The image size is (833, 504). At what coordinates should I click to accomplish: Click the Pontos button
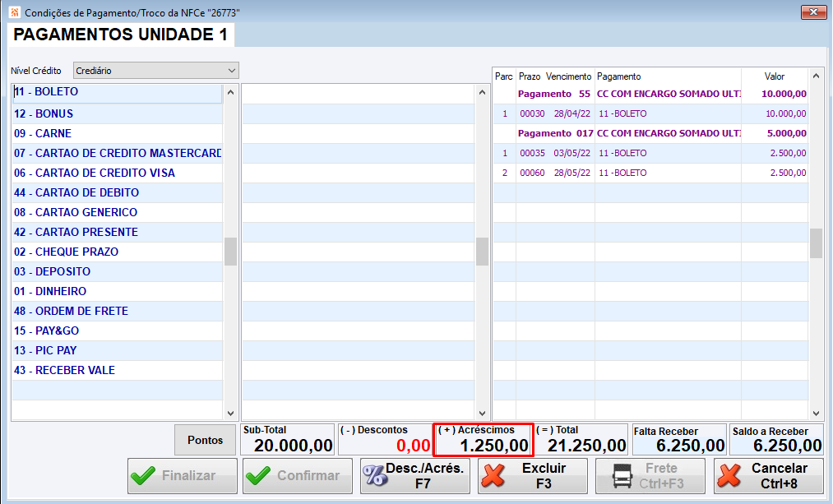click(205, 440)
